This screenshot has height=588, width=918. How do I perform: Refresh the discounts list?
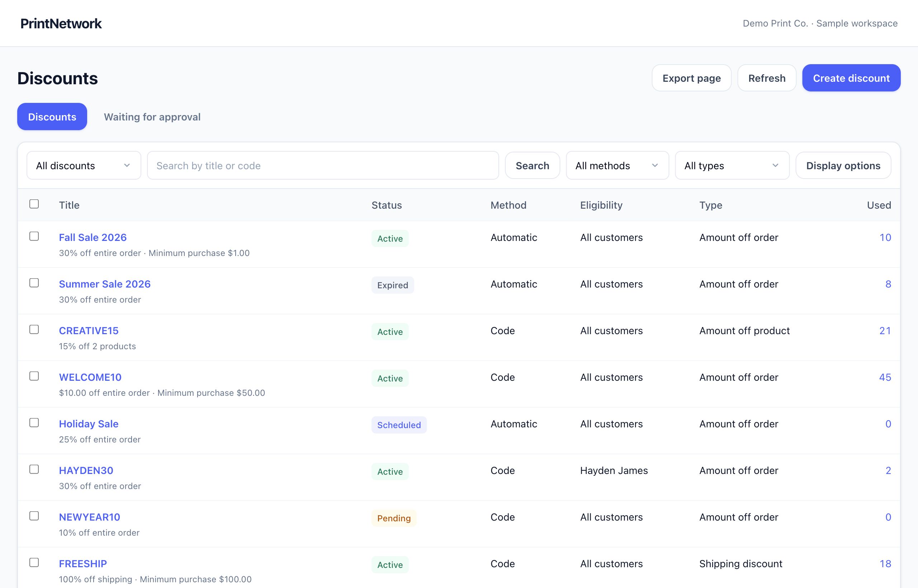767,78
